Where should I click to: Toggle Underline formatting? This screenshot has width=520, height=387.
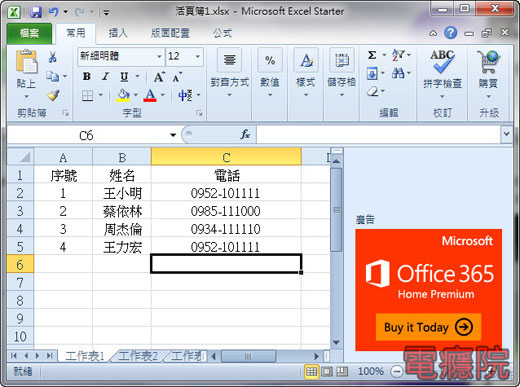124,77
